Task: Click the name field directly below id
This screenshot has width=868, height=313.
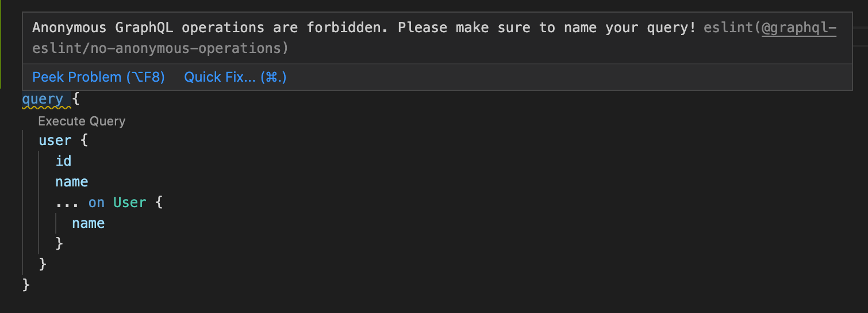Action: pyautogui.click(x=72, y=182)
